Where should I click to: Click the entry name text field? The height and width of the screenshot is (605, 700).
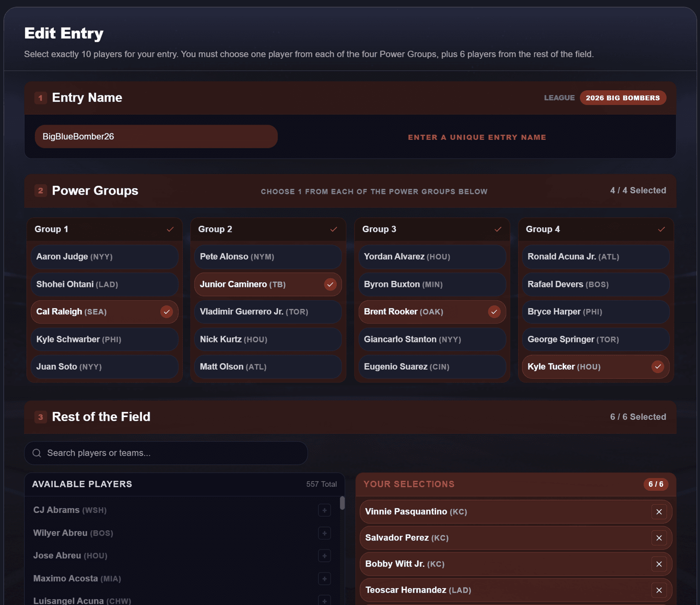(x=156, y=137)
